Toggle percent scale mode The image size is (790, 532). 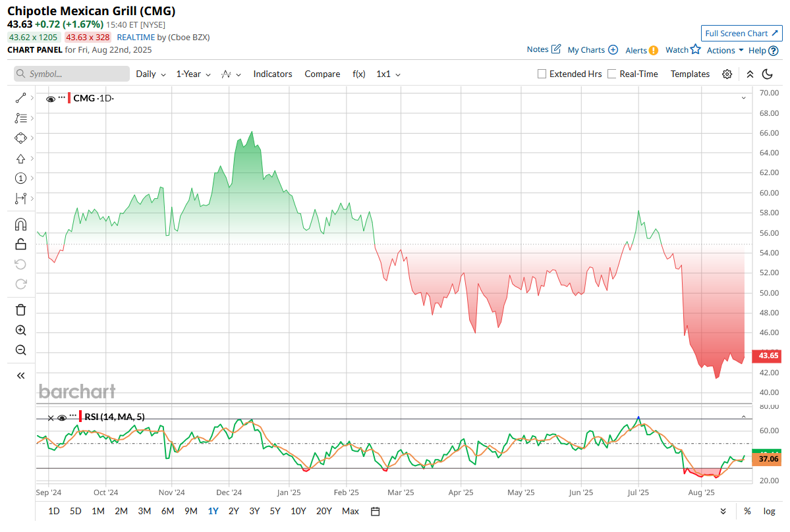(747, 512)
